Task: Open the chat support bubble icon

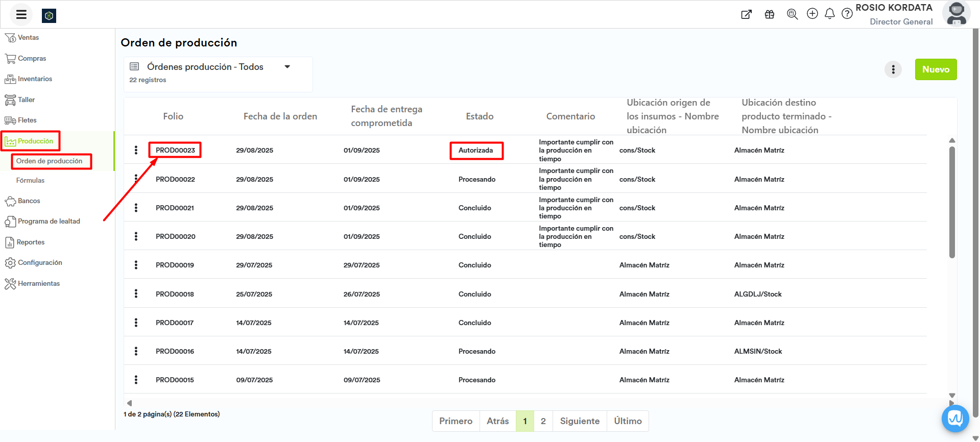Action: coord(955,419)
